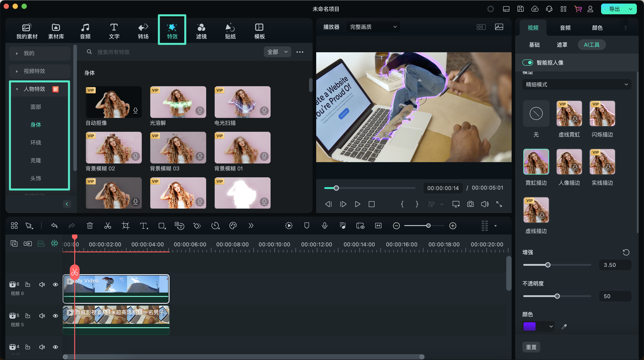Select the crop tool icon
The image size is (644, 360).
pyautogui.click(x=125, y=226)
